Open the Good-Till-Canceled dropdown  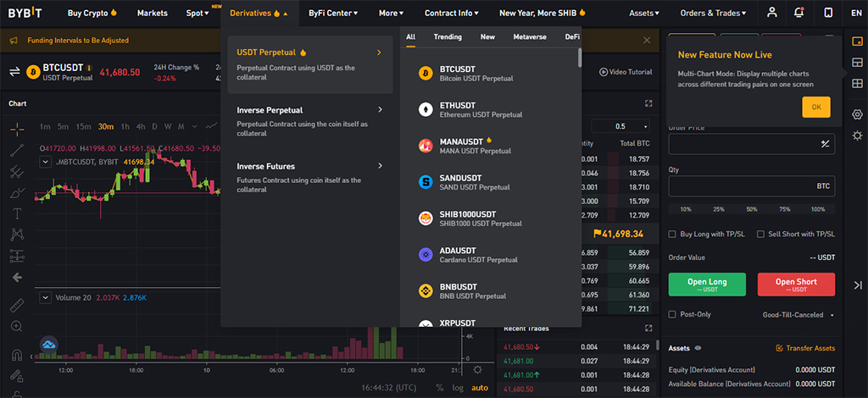tap(798, 314)
